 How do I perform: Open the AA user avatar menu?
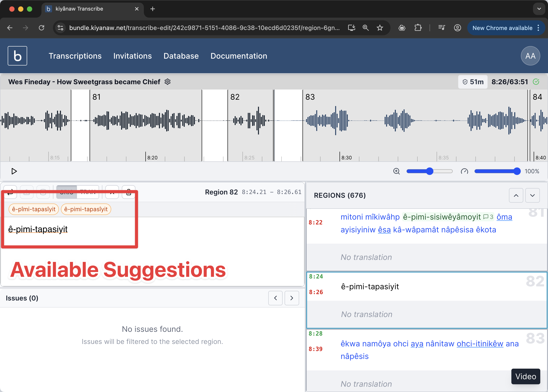click(x=530, y=56)
